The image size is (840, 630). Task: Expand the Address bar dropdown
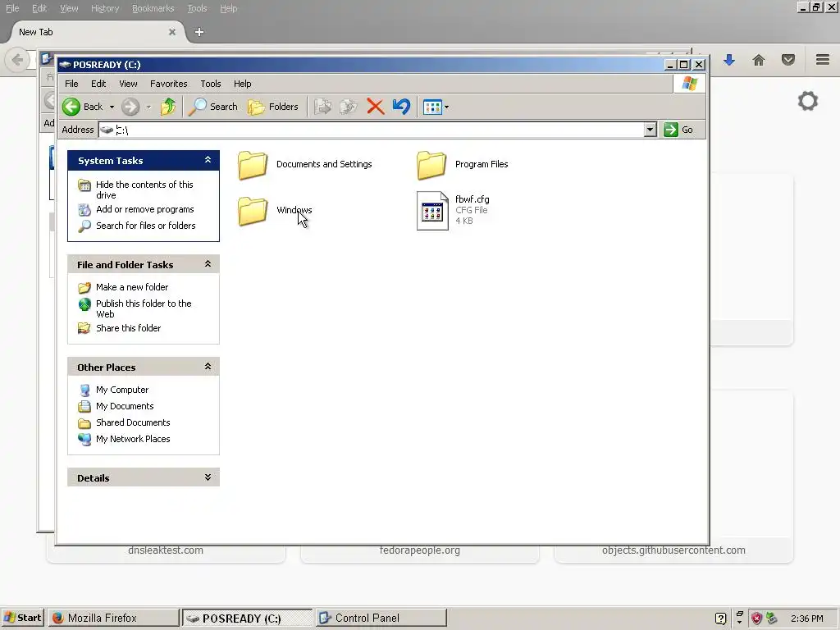pyautogui.click(x=650, y=130)
